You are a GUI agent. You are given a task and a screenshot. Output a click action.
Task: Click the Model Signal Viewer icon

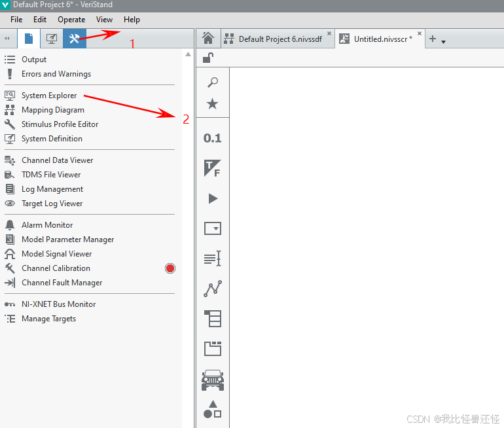10,254
